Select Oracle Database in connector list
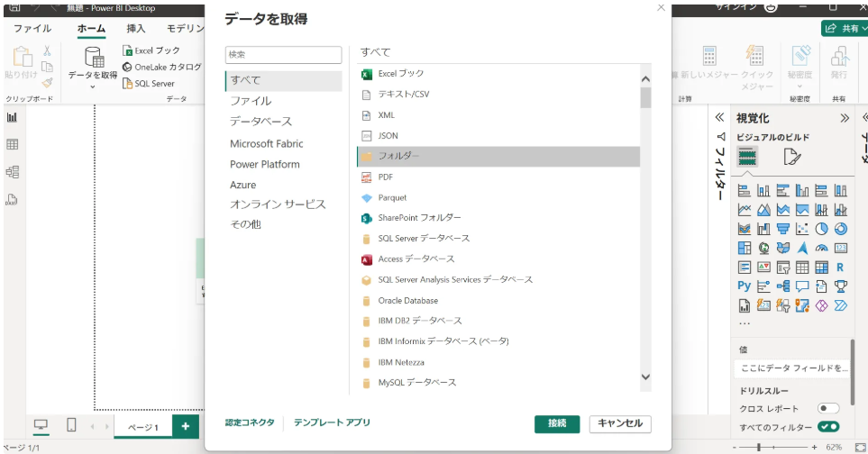This screenshot has width=868, height=454. [498, 301]
